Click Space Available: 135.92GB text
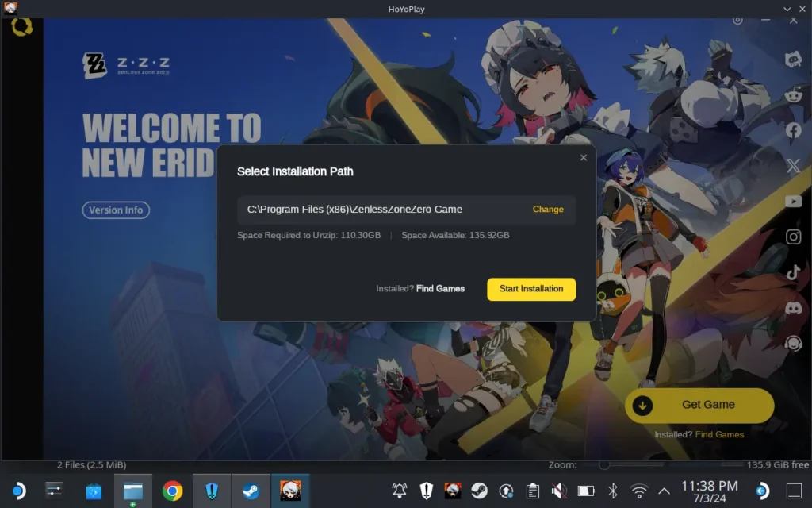 click(x=455, y=235)
